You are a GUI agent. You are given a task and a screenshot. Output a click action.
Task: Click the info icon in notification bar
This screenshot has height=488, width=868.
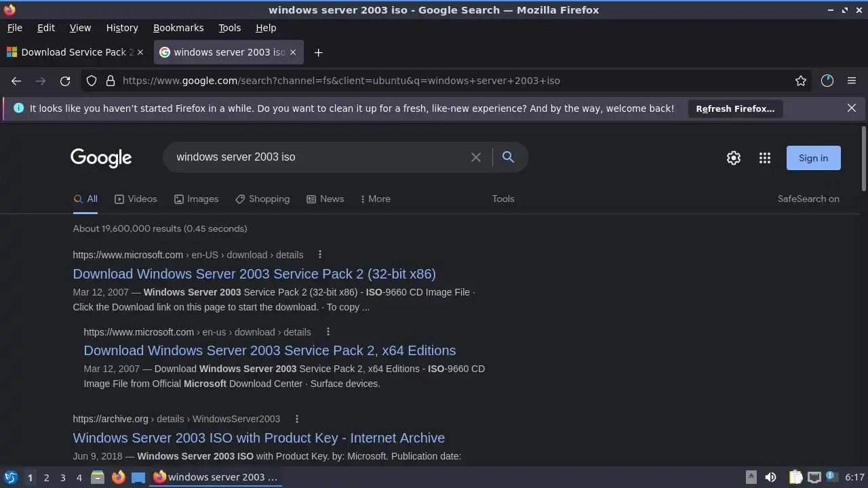coord(18,108)
